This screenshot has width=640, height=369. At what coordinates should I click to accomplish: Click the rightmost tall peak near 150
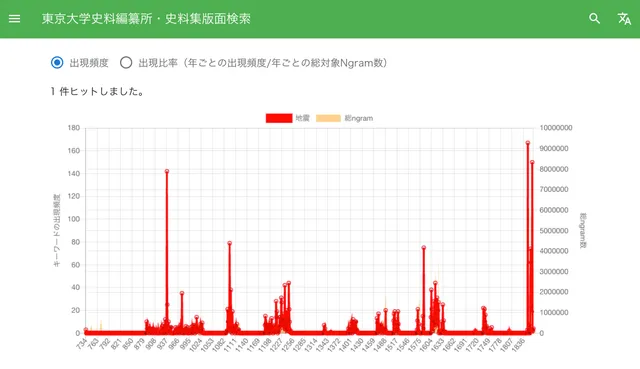(x=532, y=162)
